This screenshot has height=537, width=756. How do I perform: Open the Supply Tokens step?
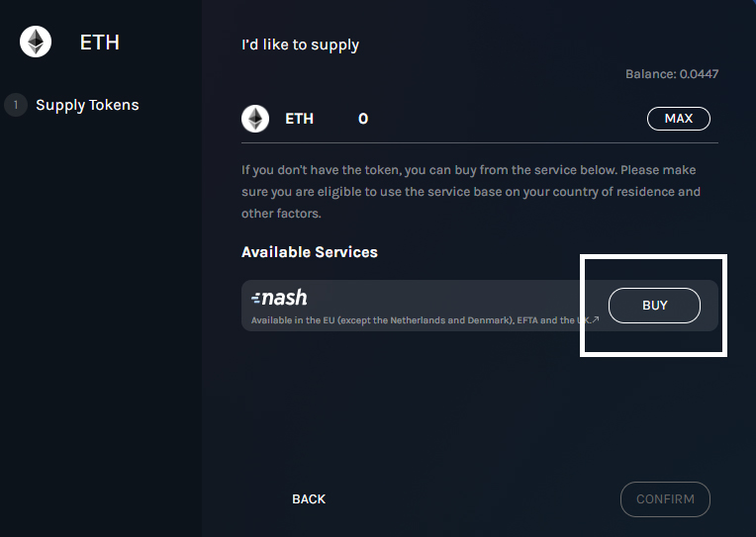click(87, 105)
